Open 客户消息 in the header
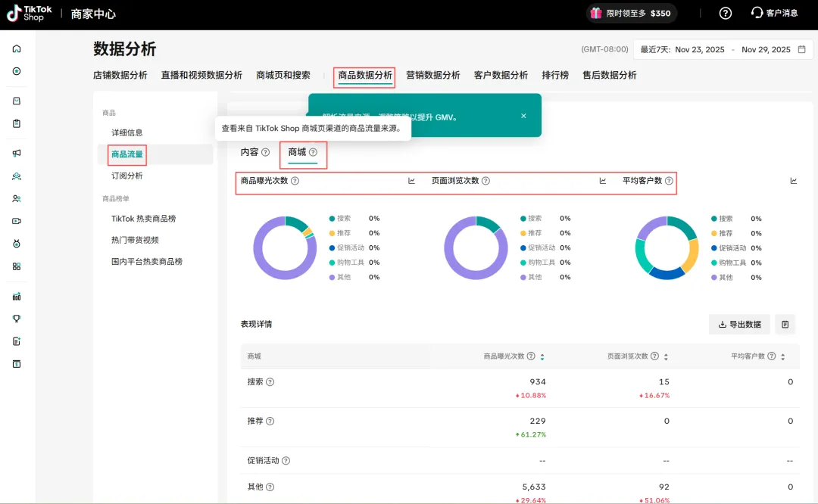This screenshot has width=818, height=504. click(x=774, y=13)
